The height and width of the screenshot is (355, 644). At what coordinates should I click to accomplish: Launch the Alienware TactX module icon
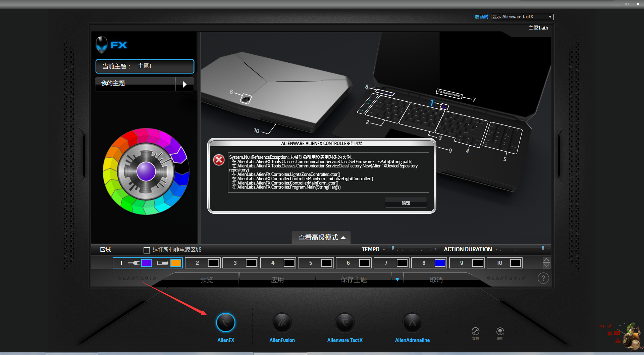click(345, 322)
